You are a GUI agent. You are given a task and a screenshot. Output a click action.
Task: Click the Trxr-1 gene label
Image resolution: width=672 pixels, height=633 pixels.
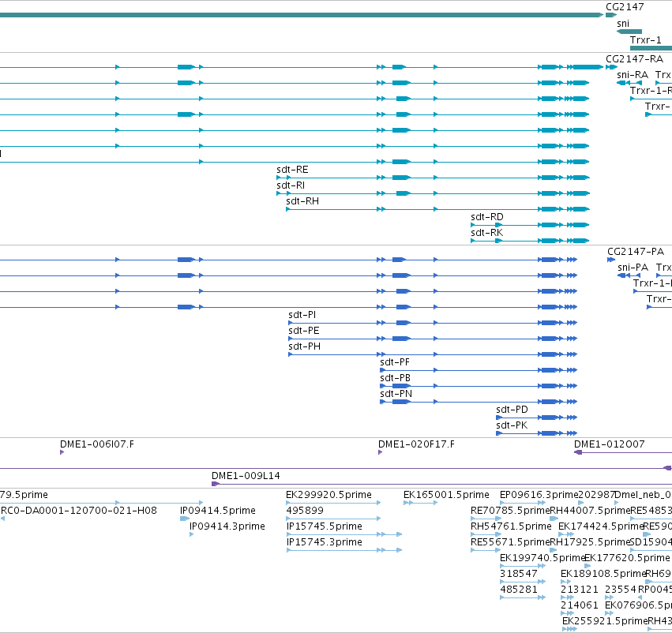point(645,39)
